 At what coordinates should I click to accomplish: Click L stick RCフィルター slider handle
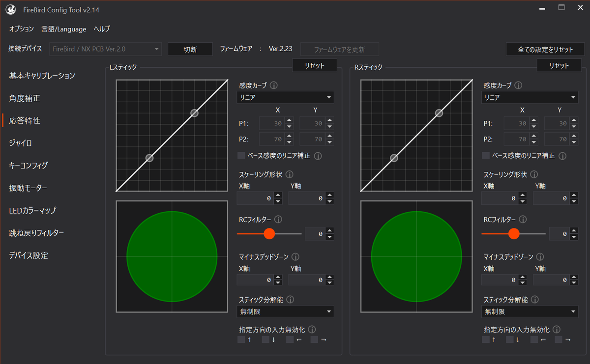point(269,234)
